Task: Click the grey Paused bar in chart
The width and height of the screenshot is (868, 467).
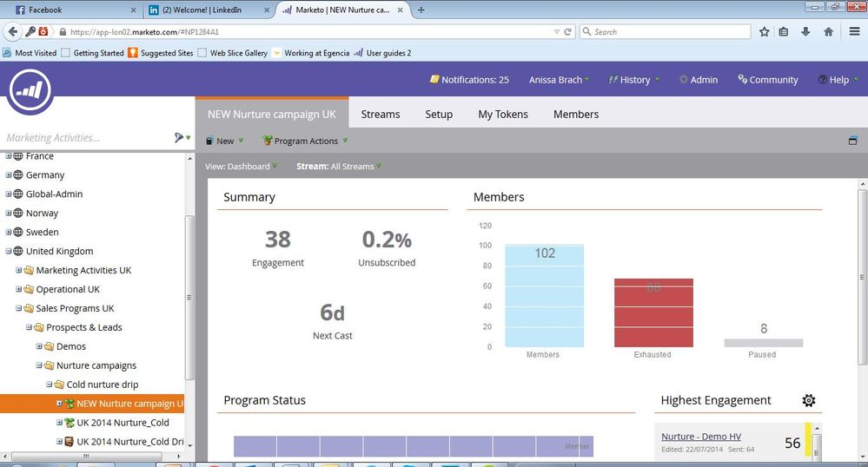Action: [x=764, y=343]
